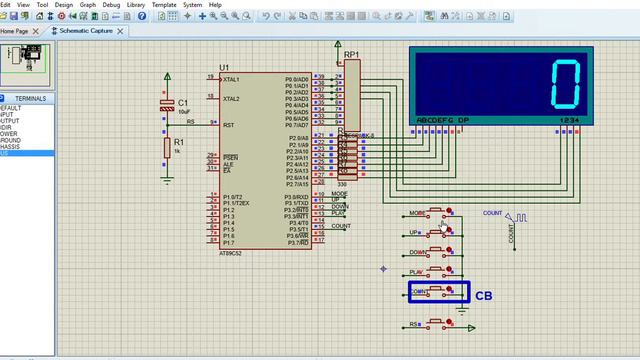This screenshot has height=360, width=640.
Task: Toggle the red latch dot on MODE button
Action: pyautogui.click(x=449, y=211)
